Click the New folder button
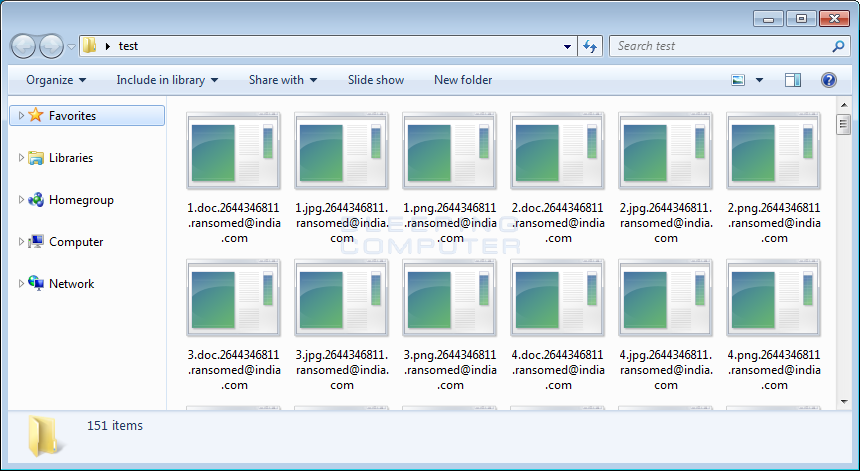The height and width of the screenshot is (471, 860). [x=463, y=80]
